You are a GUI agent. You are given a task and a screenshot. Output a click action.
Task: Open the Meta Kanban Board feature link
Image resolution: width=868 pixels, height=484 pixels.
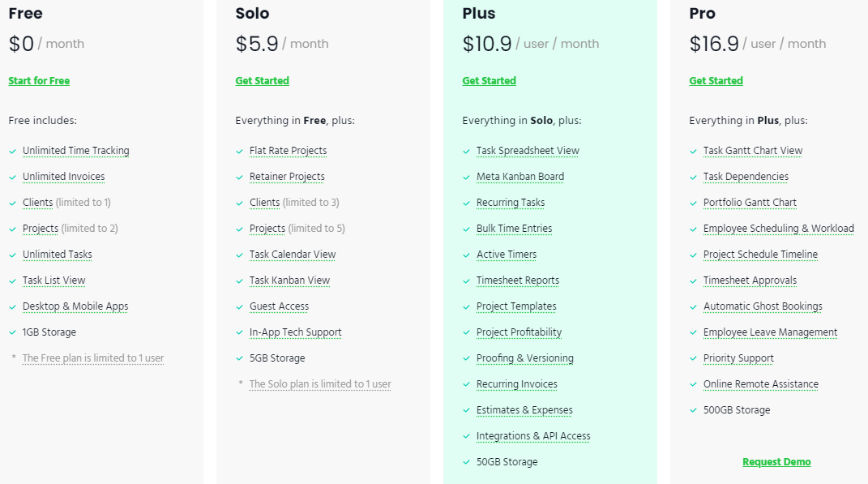[520, 177]
